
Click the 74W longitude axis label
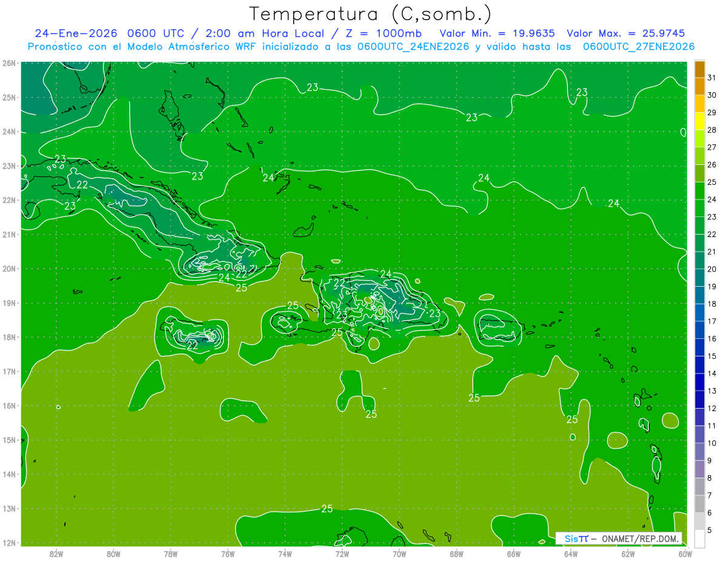pos(285,553)
